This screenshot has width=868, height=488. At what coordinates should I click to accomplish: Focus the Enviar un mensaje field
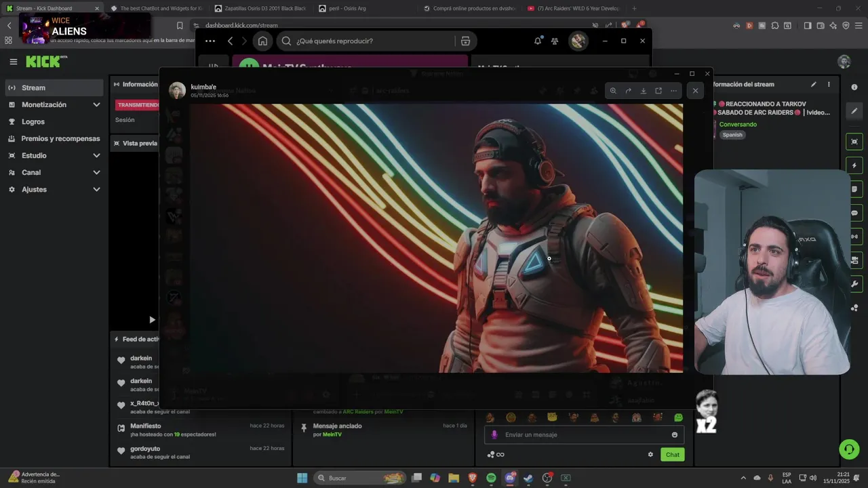click(584, 434)
